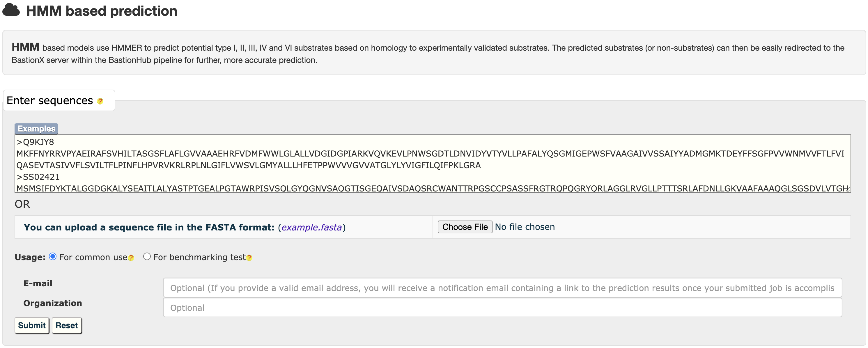Click the help icon after For benchmarking test
This screenshot has height=348, width=868.
click(249, 258)
